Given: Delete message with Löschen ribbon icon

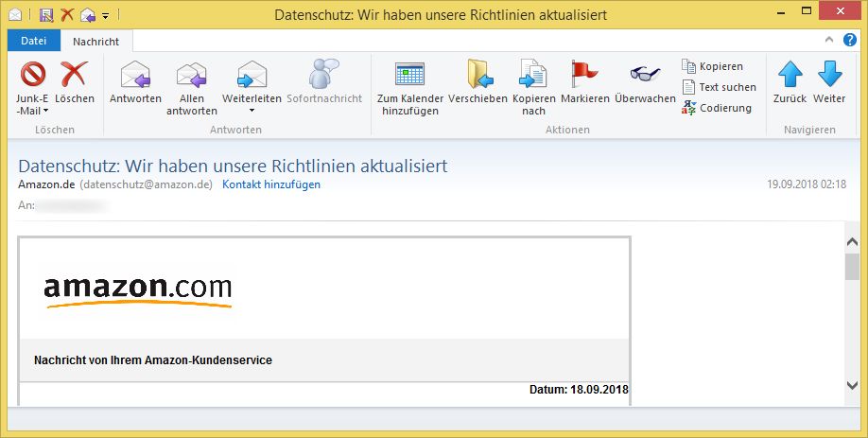Looking at the screenshot, I should 75,74.
